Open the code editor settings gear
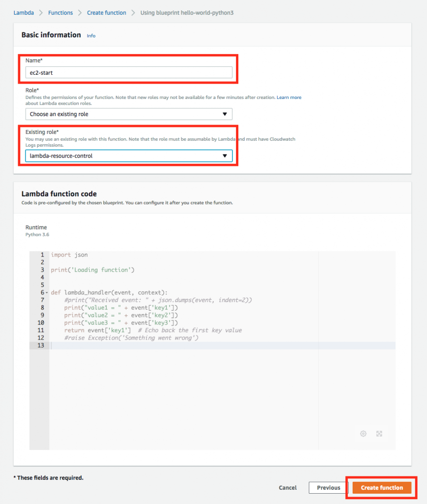 tap(363, 434)
